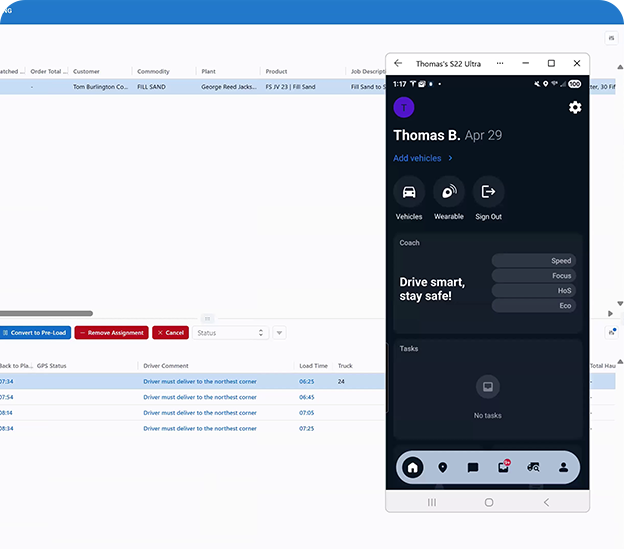Click horizontal scrollbar of orders grid
Image resolution: width=624 pixels, height=549 pixels.
click(46, 313)
